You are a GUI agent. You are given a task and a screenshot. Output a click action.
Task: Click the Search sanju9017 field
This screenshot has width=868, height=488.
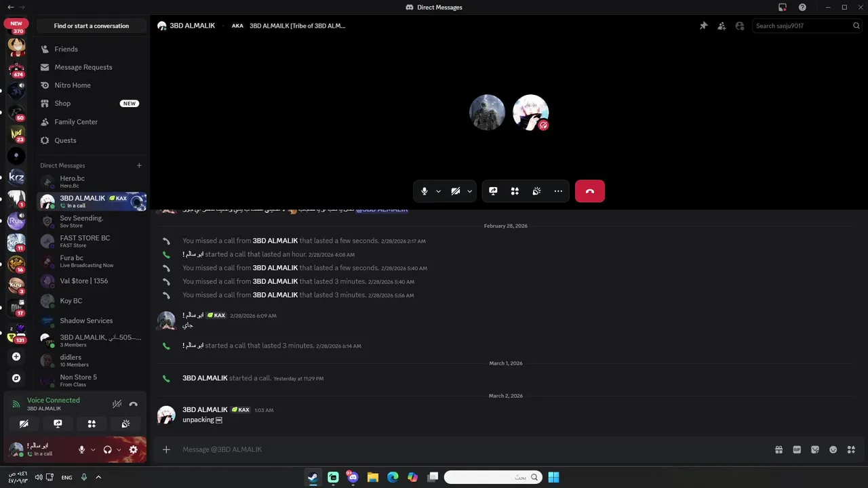807,26
